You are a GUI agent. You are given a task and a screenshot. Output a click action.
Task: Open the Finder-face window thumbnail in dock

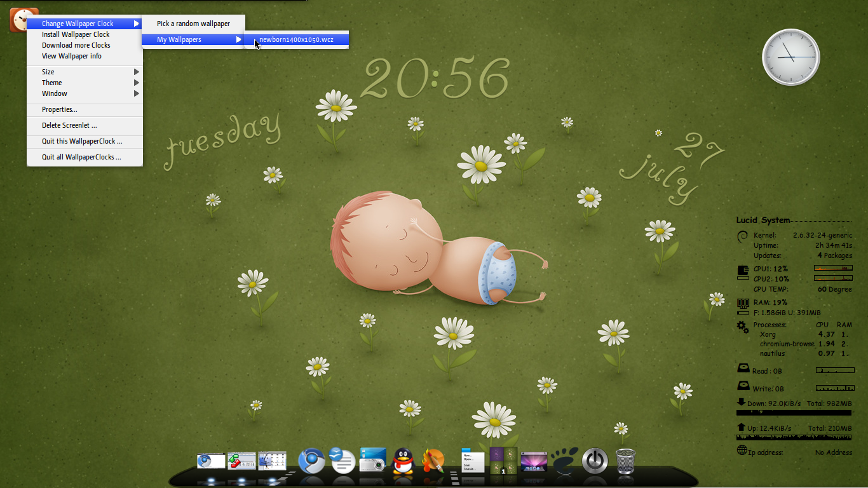click(272, 461)
